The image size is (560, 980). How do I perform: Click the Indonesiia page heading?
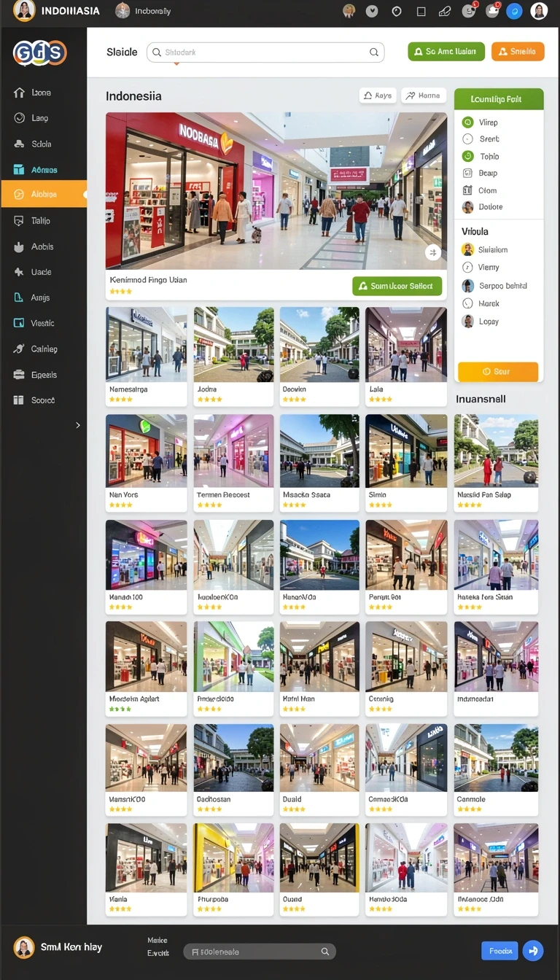point(133,96)
